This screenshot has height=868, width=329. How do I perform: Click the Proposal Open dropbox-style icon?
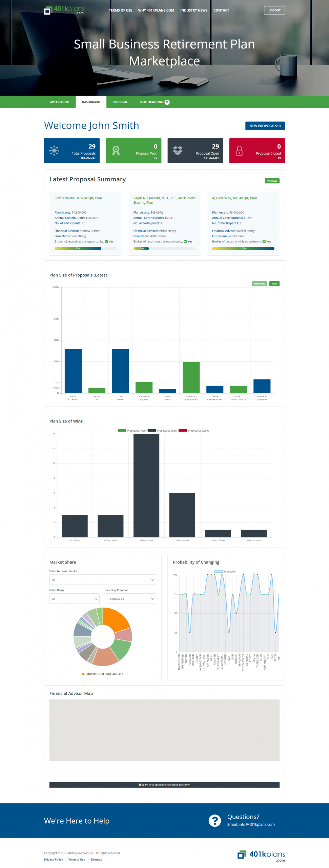tap(178, 151)
